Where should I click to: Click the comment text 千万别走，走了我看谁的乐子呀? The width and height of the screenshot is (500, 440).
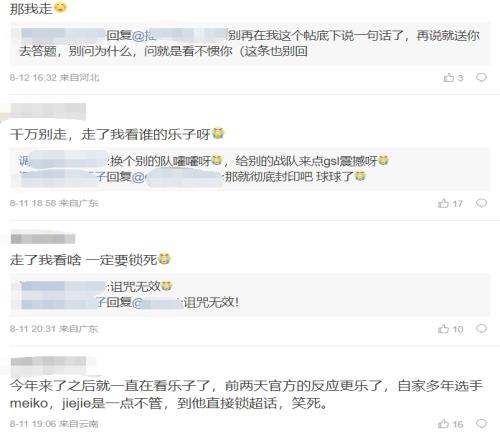[x=117, y=134]
